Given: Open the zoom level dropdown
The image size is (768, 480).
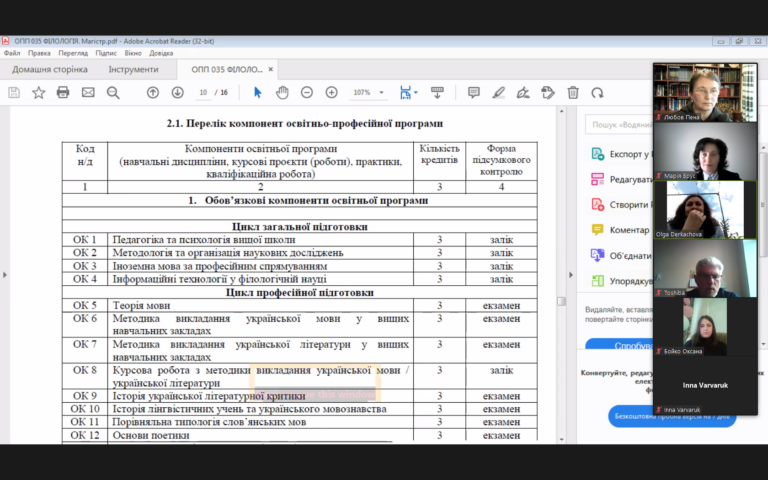Looking at the screenshot, I should click(382, 93).
